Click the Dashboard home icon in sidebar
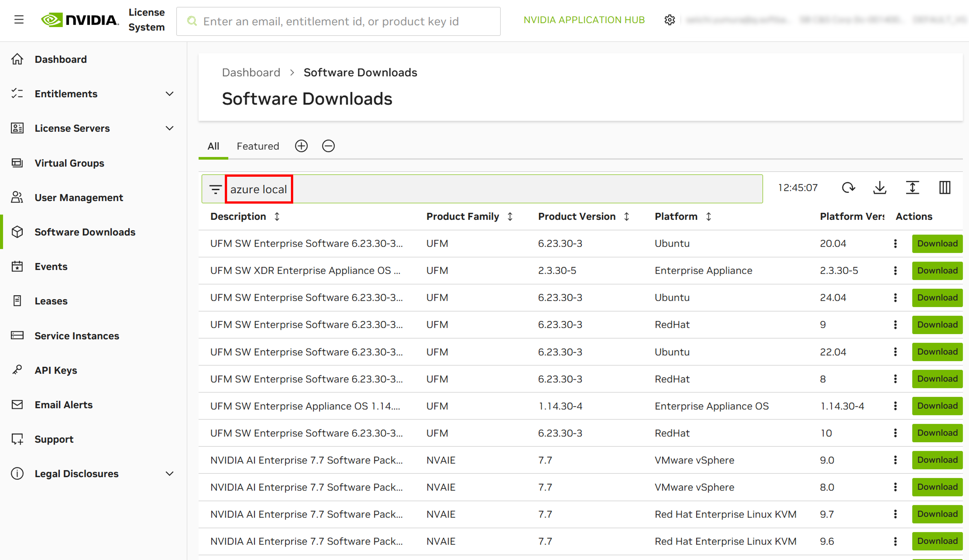This screenshot has height=560, width=969. tap(17, 59)
